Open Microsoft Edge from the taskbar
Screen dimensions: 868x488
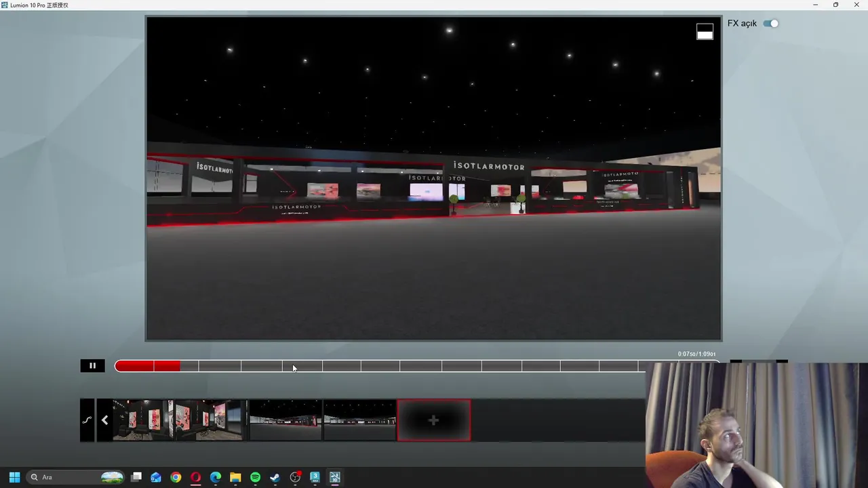tap(216, 477)
